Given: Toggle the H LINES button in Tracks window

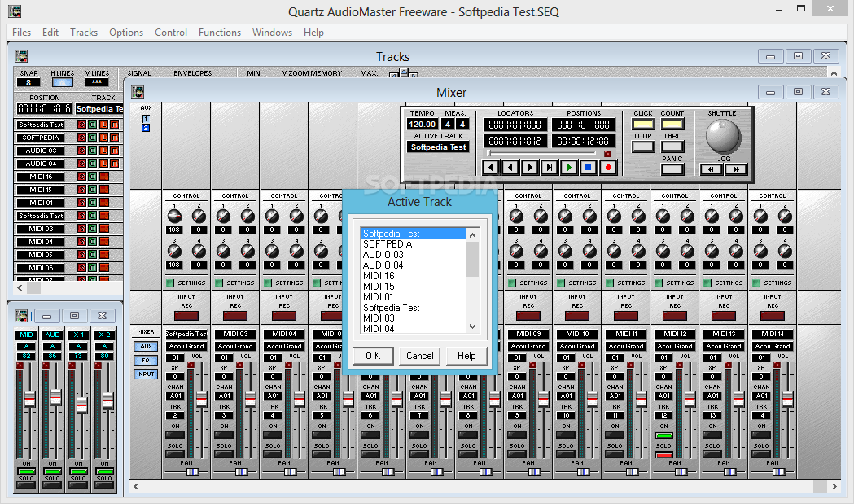Looking at the screenshot, I should pyautogui.click(x=63, y=82).
